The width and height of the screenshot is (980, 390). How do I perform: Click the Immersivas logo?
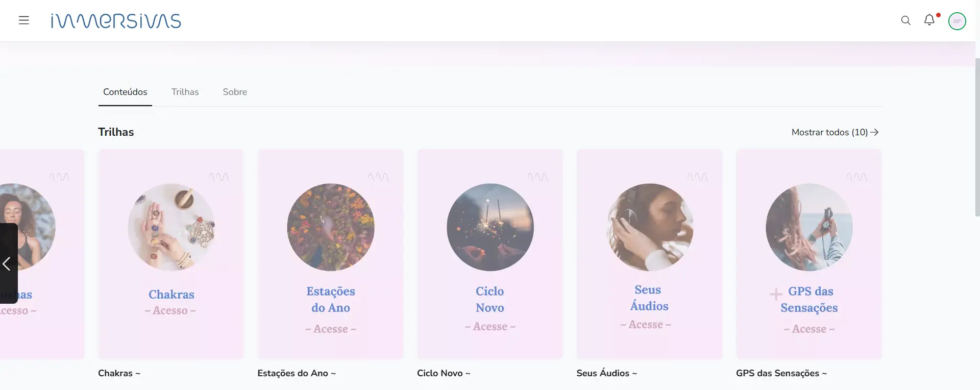tap(116, 21)
